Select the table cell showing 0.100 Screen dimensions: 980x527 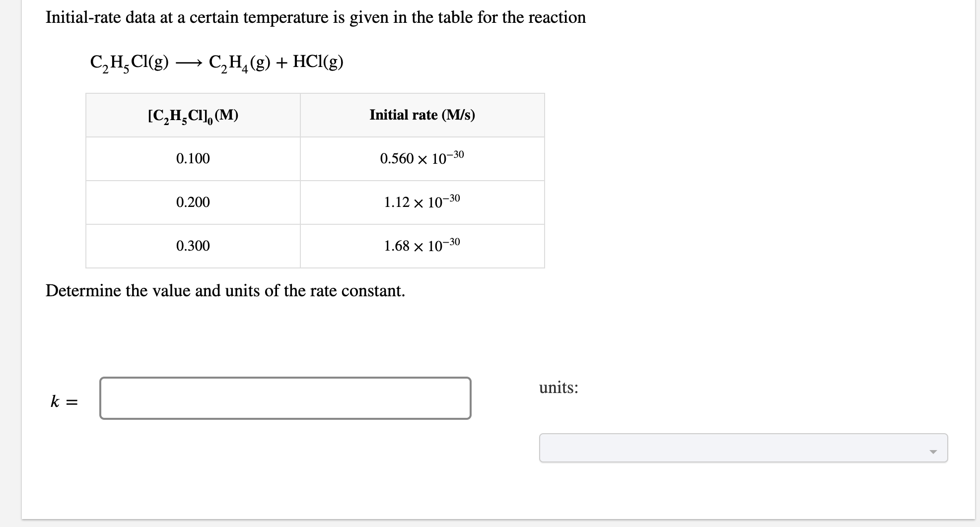point(193,158)
